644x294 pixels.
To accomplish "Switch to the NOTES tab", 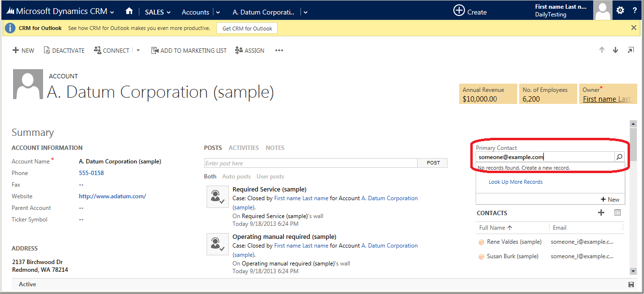I will pos(275,148).
